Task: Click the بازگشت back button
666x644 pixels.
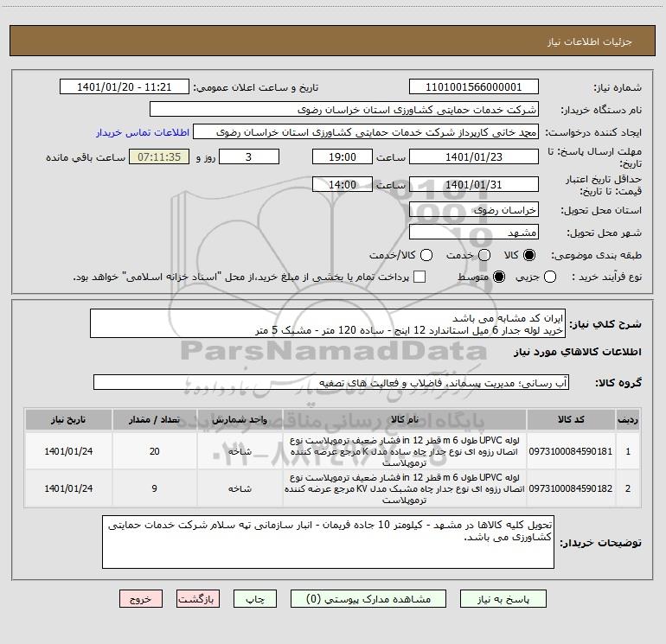Action: pos(198,599)
